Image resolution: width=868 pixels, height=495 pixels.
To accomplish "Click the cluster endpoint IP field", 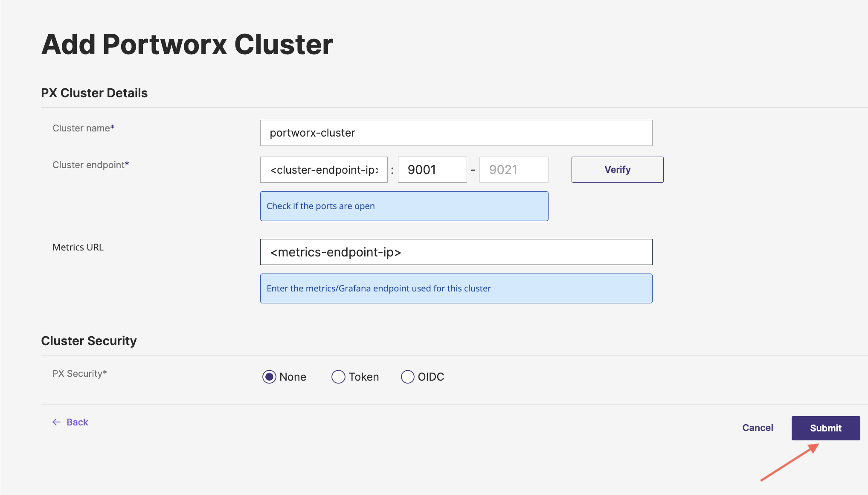I will [x=324, y=169].
